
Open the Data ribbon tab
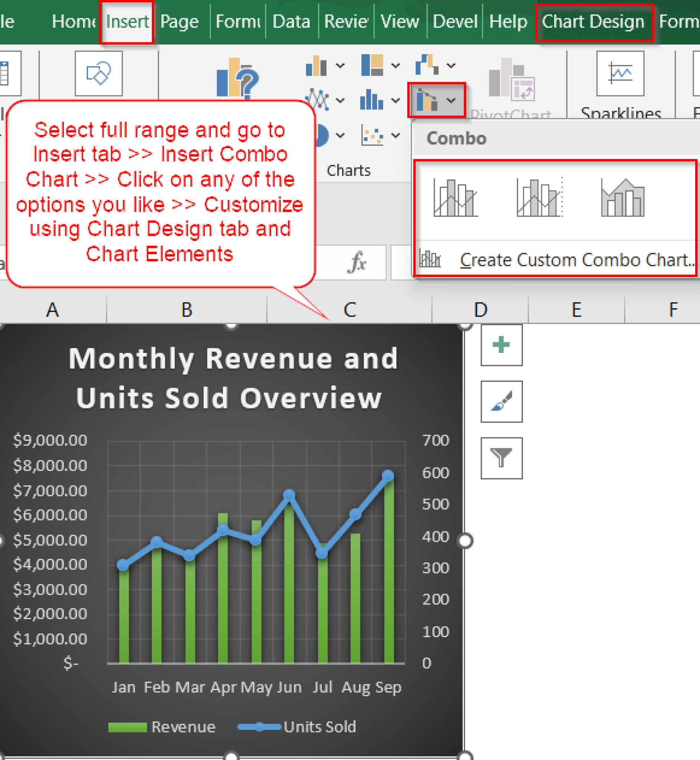[292, 22]
